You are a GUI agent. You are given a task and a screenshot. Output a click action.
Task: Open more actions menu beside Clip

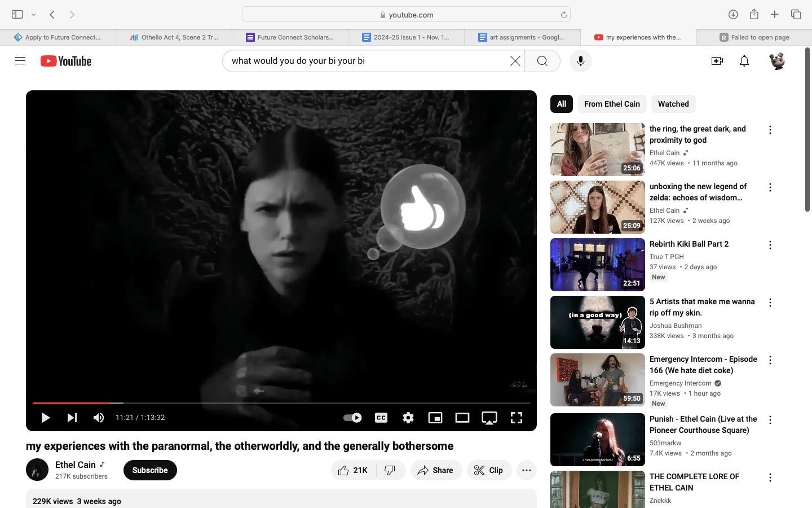click(x=527, y=470)
